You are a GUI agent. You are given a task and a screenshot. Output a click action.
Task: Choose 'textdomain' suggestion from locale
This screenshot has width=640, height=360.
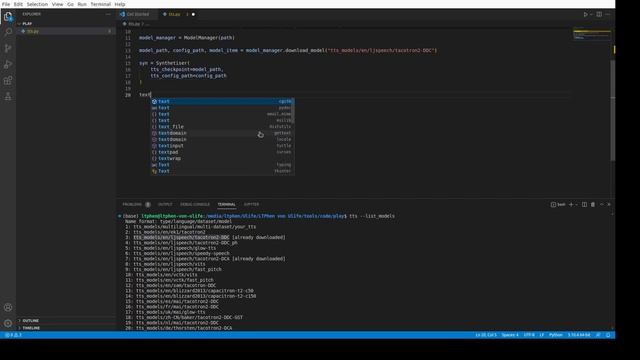pos(222,139)
